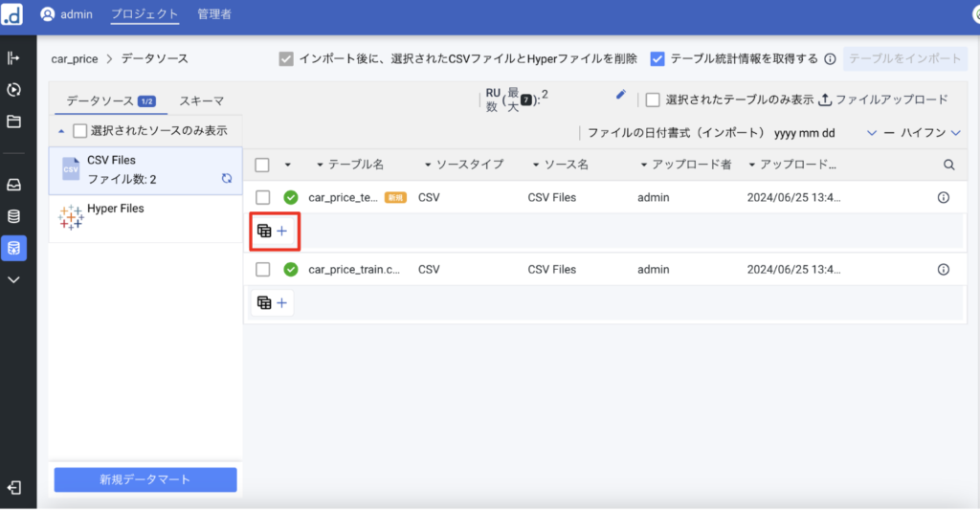Open the inbox tray icon in the sidebar
This screenshot has height=510, width=980.
tap(13, 185)
